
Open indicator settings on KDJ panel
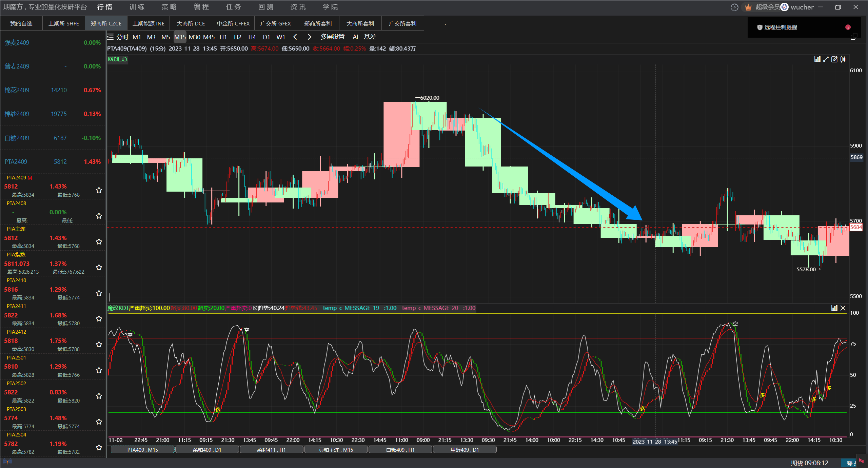[834, 308]
